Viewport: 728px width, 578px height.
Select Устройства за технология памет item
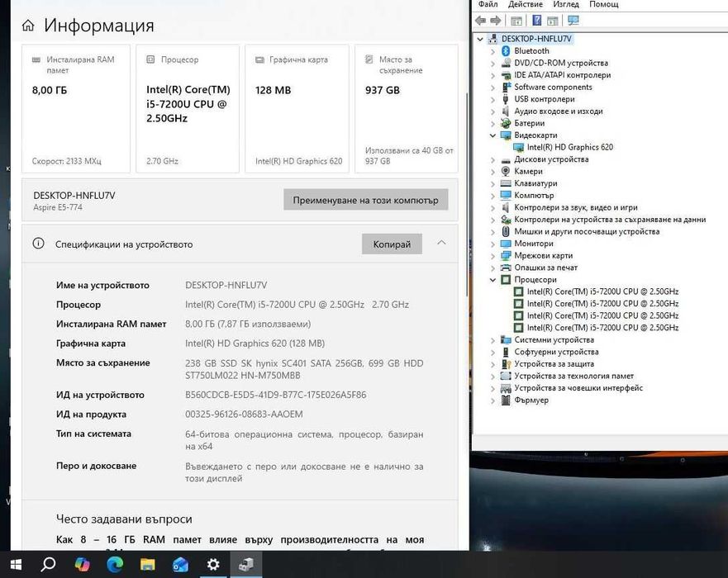pyautogui.click(x=573, y=376)
